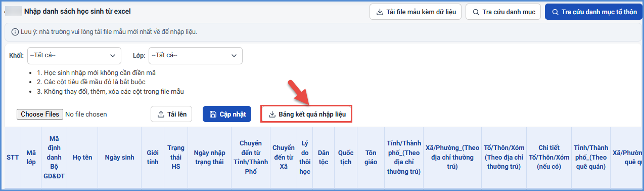Click the Tải file mẫu kèm dữ liệu text
The height and width of the screenshot is (191, 644).
tap(421, 12)
